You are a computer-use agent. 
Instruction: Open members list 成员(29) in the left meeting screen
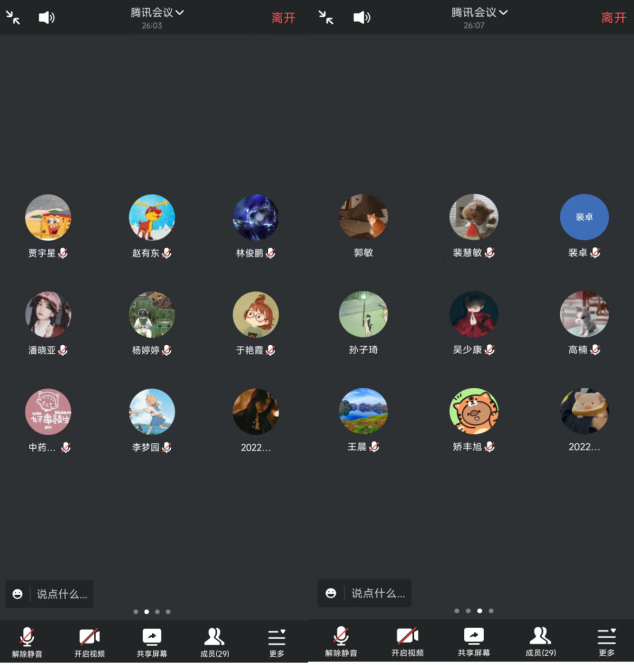point(214,641)
